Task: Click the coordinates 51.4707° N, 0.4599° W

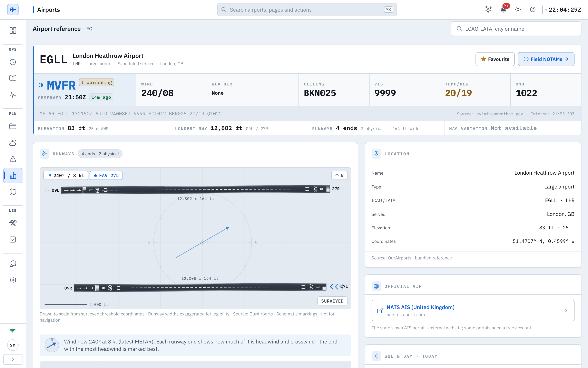Action: pos(543,241)
